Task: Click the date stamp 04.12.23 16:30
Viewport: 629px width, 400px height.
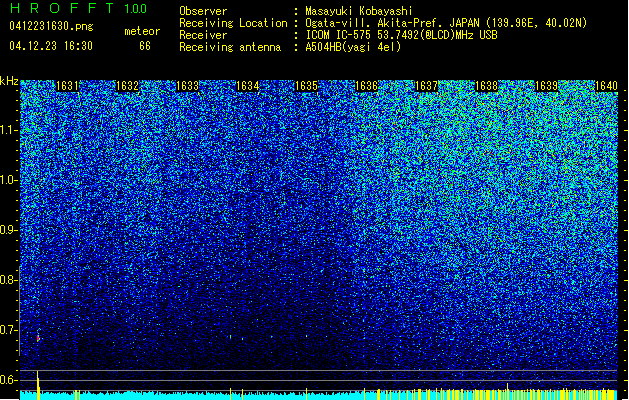Action: (x=51, y=46)
